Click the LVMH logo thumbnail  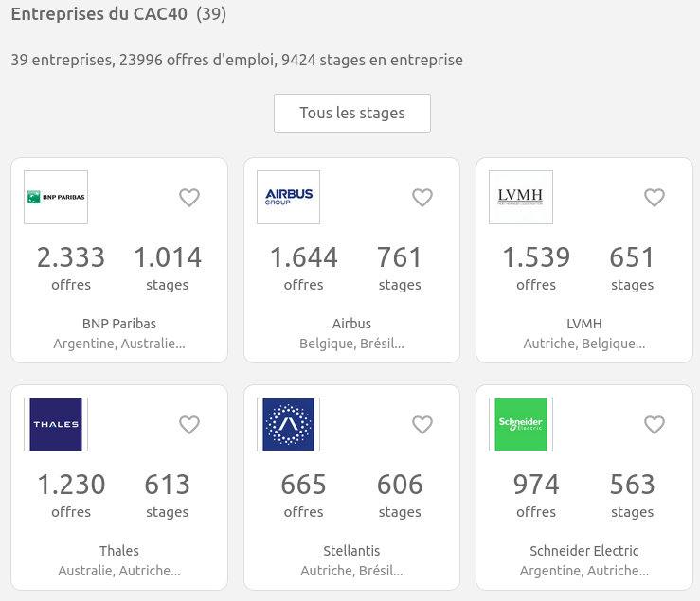point(521,197)
